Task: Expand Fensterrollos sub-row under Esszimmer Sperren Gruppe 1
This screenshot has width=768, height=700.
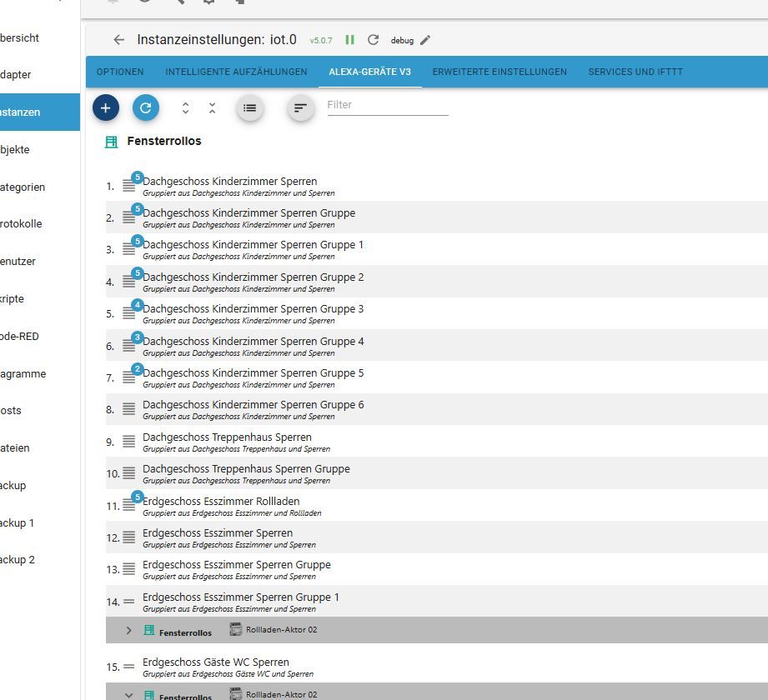Action: (128, 631)
